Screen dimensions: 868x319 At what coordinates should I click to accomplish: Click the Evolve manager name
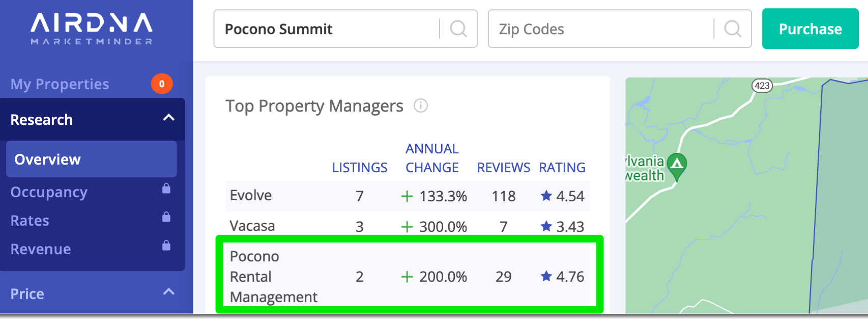251,195
